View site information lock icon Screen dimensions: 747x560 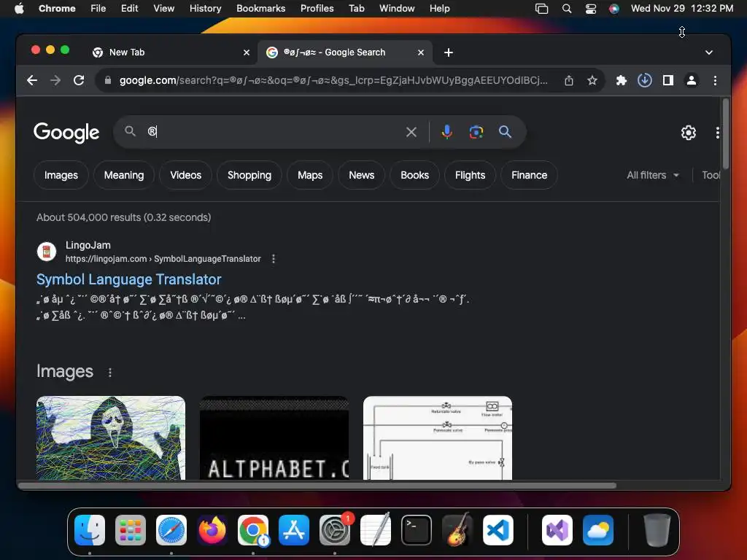pyautogui.click(x=108, y=80)
